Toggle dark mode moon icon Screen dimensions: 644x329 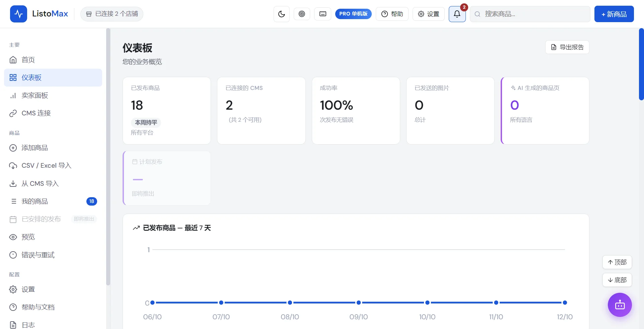(282, 14)
